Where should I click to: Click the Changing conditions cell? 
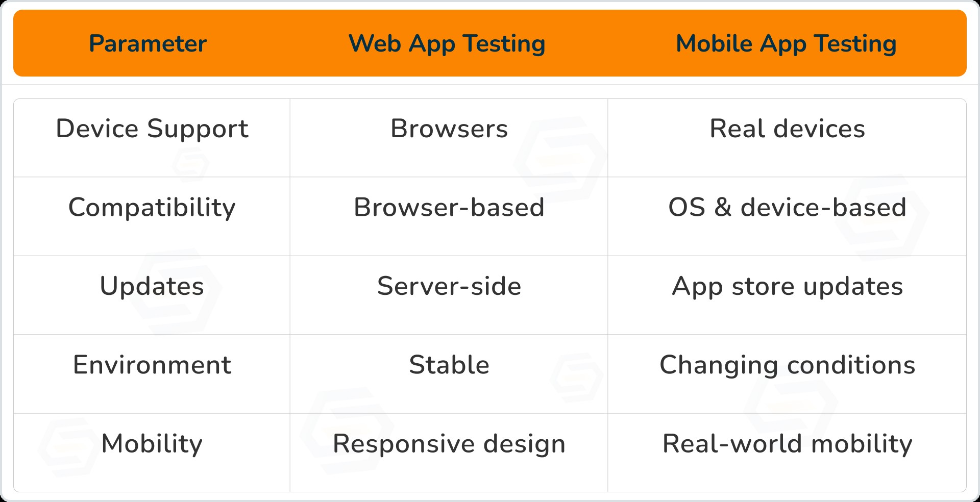[x=787, y=365]
